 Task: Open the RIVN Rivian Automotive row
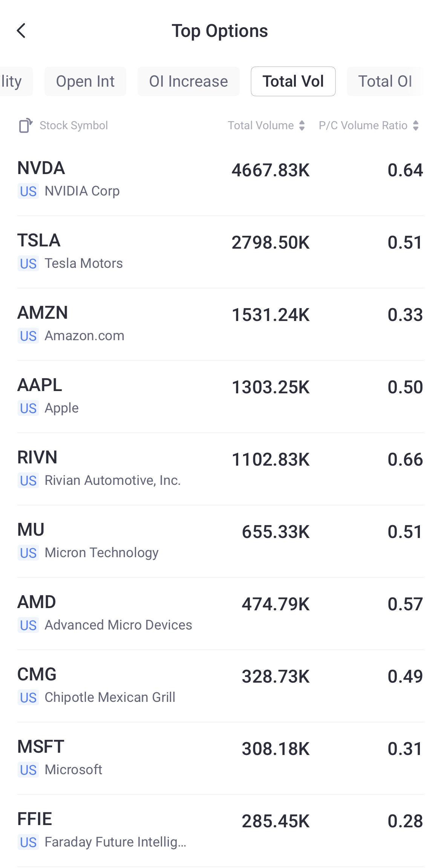(x=220, y=469)
